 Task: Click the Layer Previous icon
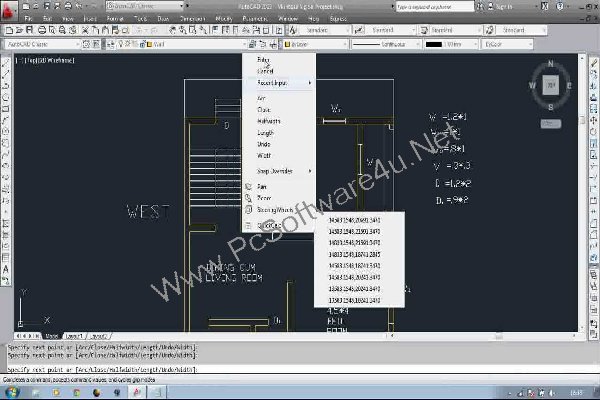[263, 44]
